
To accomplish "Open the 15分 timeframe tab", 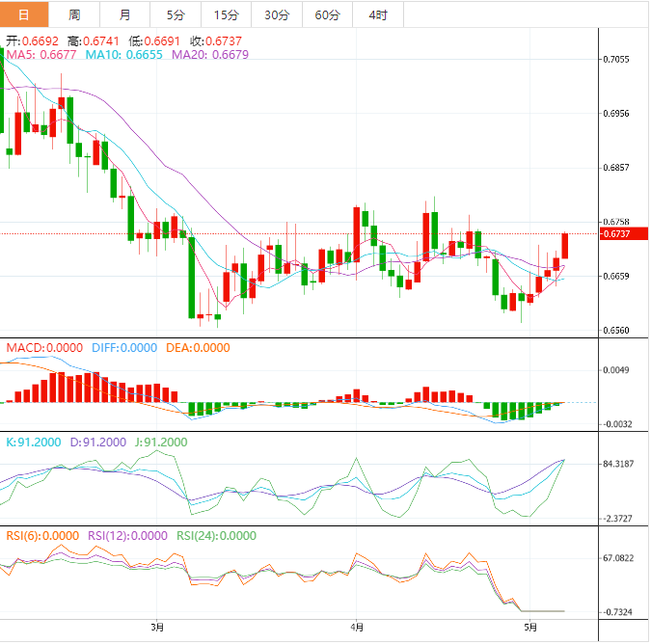I will coord(227,14).
